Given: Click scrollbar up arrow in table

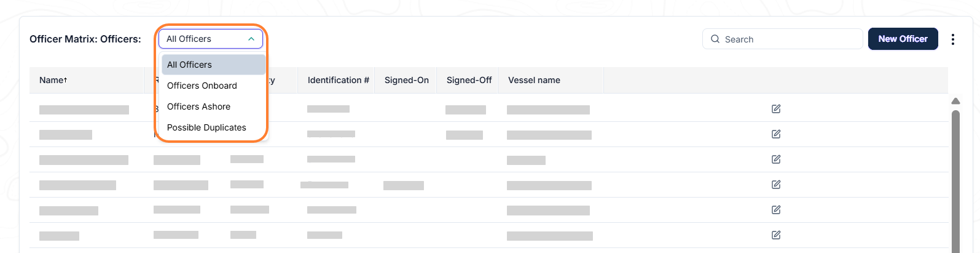Looking at the screenshot, I should (955, 101).
